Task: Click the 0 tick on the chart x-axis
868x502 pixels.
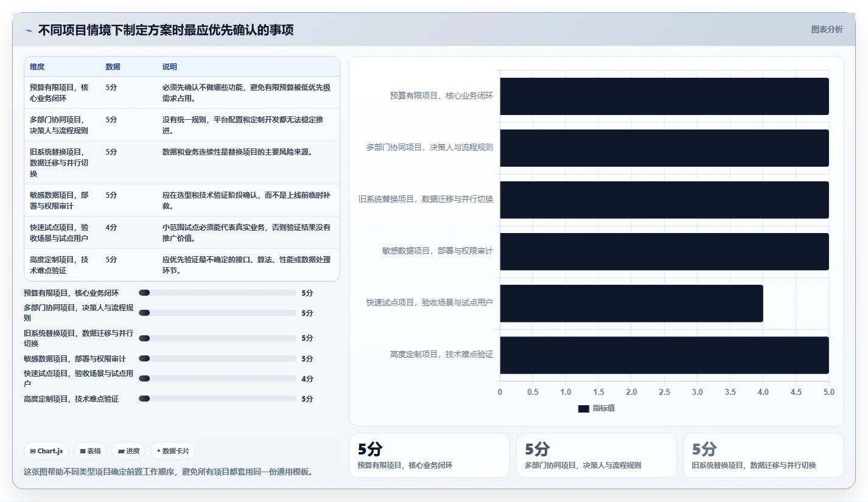Action: (500, 392)
